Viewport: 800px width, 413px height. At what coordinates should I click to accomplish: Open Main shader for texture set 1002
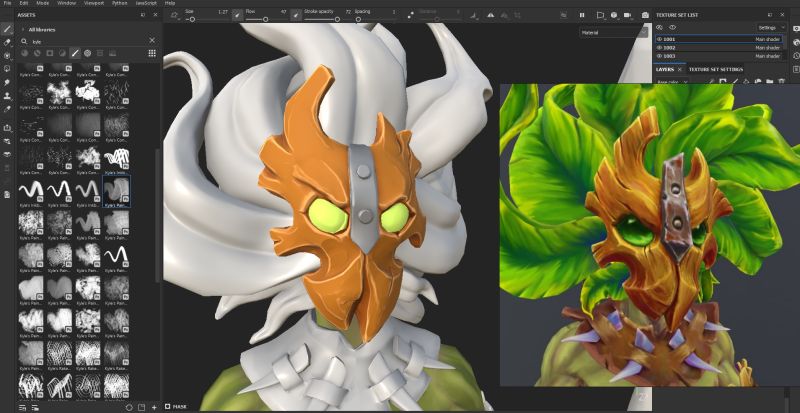[x=767, y=47]
